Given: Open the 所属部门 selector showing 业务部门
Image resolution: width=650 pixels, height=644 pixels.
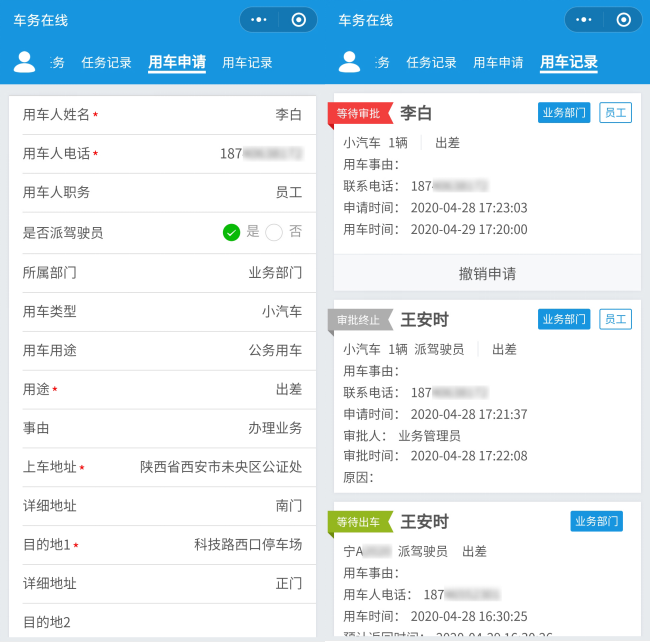Looking at the screenshot, I should (275, 272).
